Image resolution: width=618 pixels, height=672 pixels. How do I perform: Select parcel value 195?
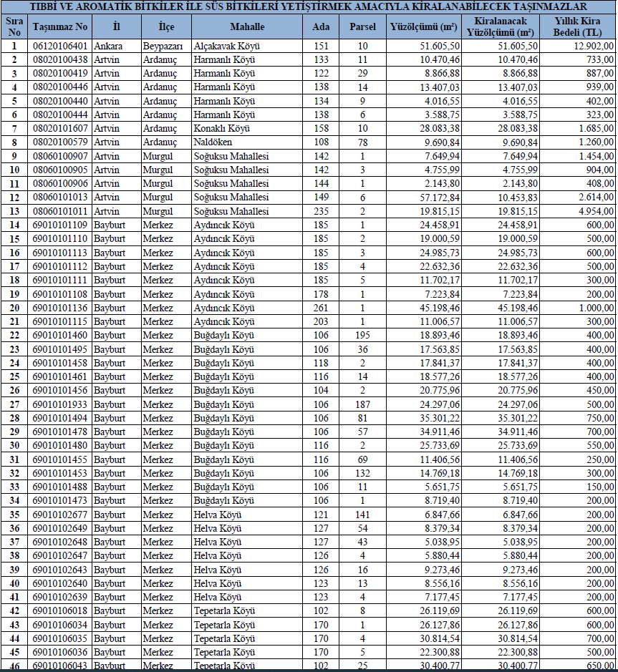(362, 335)
